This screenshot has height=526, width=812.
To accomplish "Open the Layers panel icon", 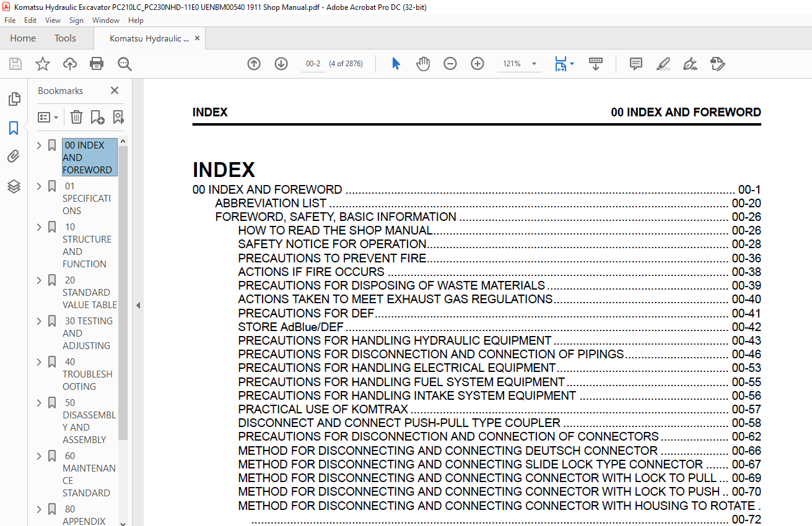I will tap(14, 186).
